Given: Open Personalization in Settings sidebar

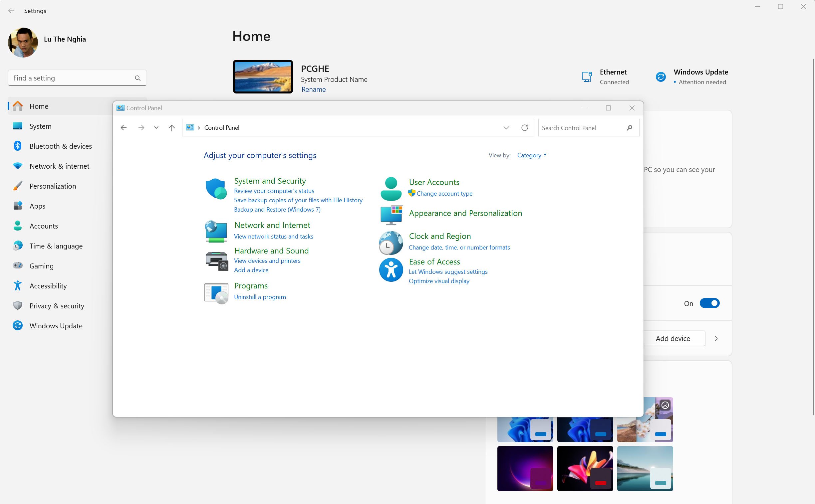Looking at the screenshot, I should pyautogui.click(x=53, y=186).
